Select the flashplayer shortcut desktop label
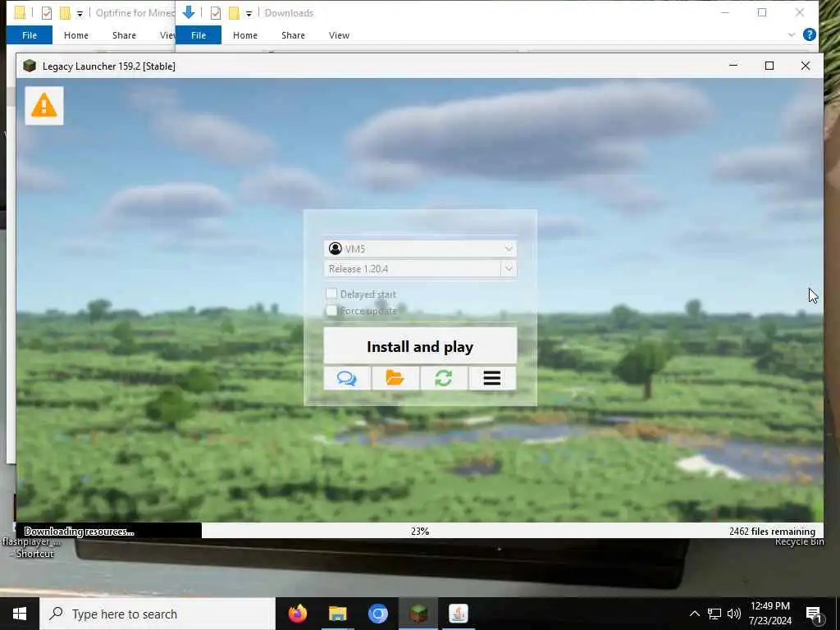840x630 pixels. coord(31,547)
